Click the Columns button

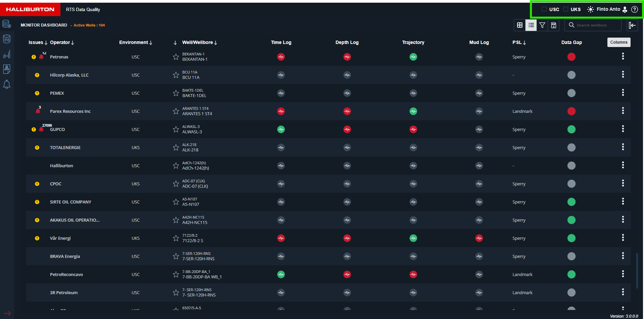[x=619, y=42]
